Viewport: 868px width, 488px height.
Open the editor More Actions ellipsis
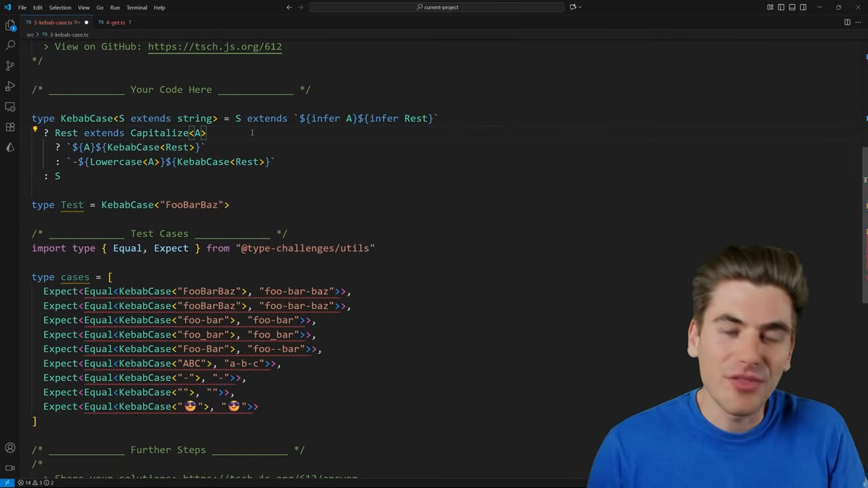pyautogui.click(x=859, y=22)
